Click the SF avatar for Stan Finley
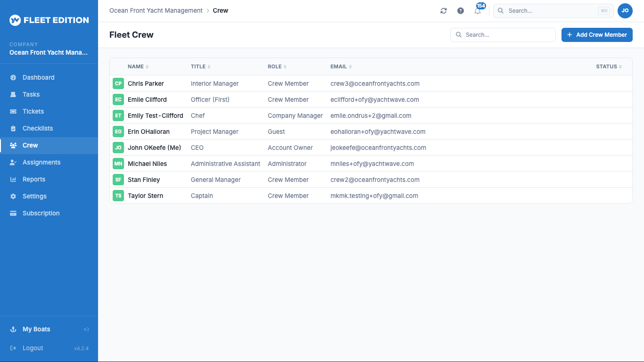 118,180
